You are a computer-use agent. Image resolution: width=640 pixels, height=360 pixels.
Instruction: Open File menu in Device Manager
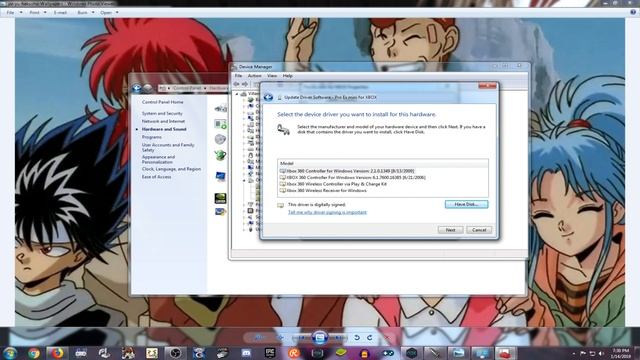pos(238,76)
